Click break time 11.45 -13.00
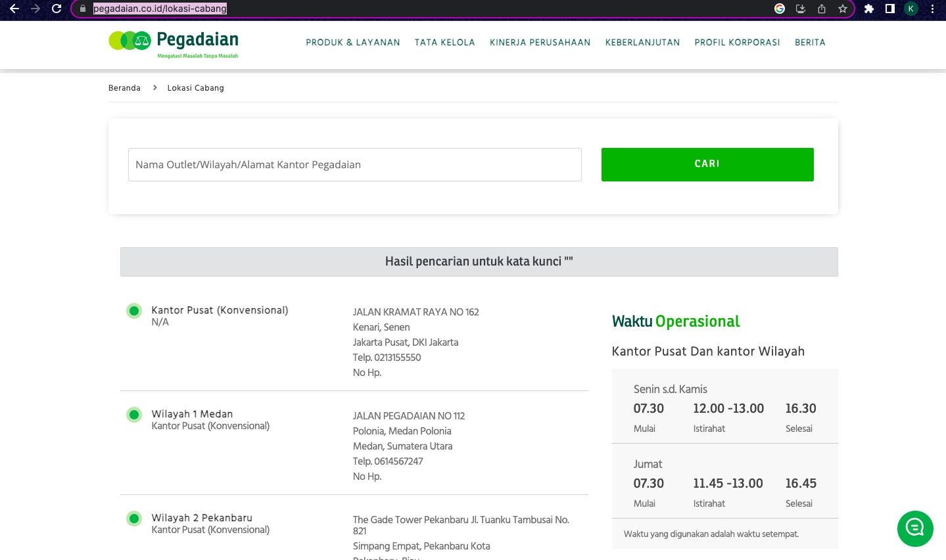The height and width of the screenshot is (560, 946). 728,483
